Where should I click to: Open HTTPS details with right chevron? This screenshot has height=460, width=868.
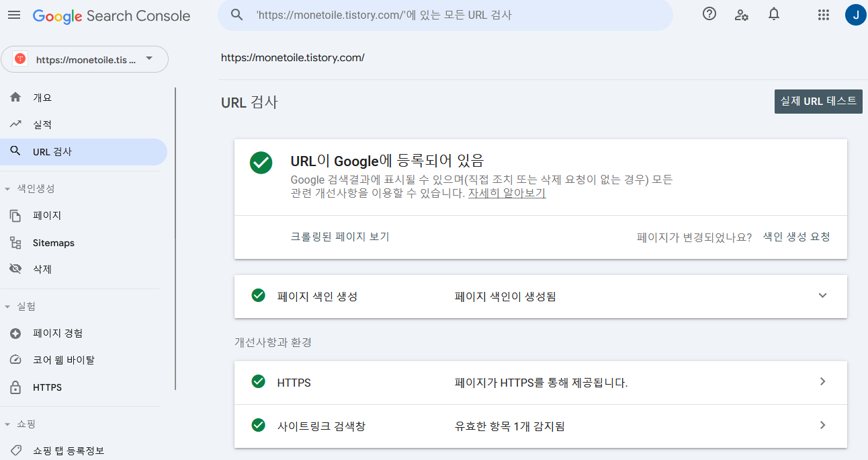822,381
